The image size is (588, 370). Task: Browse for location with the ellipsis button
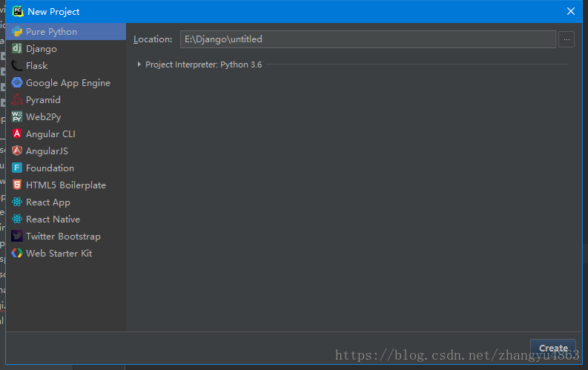[566, 39]
